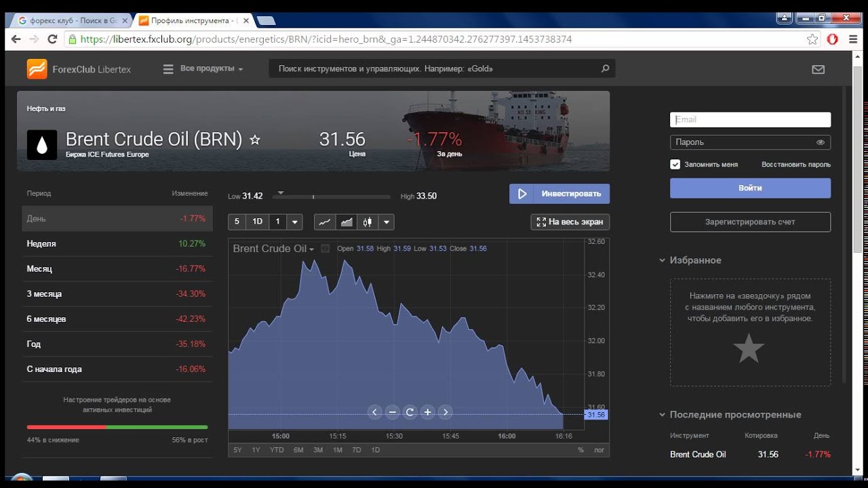
Task: Click Зарегистрировать счет button
Action: 750,222
